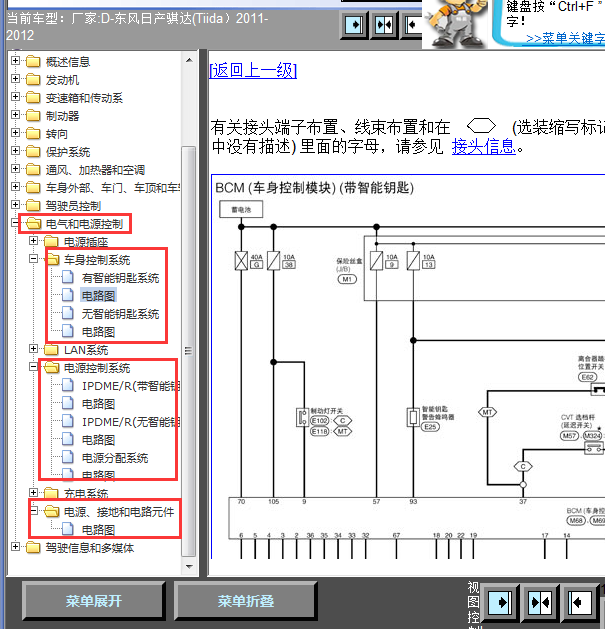
Task: Click the 菜单展开 button
Action: pyautogui.click(x=93, y=601)
